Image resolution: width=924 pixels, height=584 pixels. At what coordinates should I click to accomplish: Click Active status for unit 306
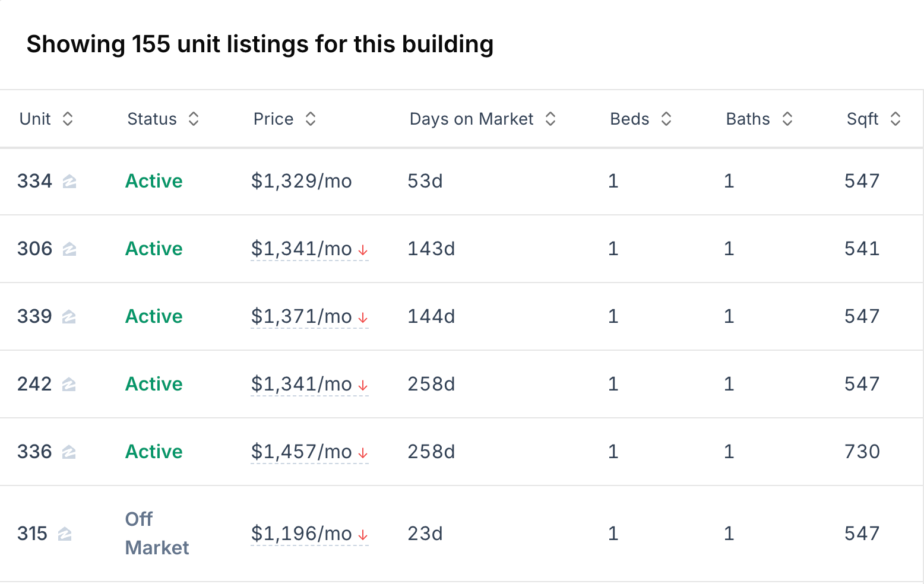tap(154, 249)
